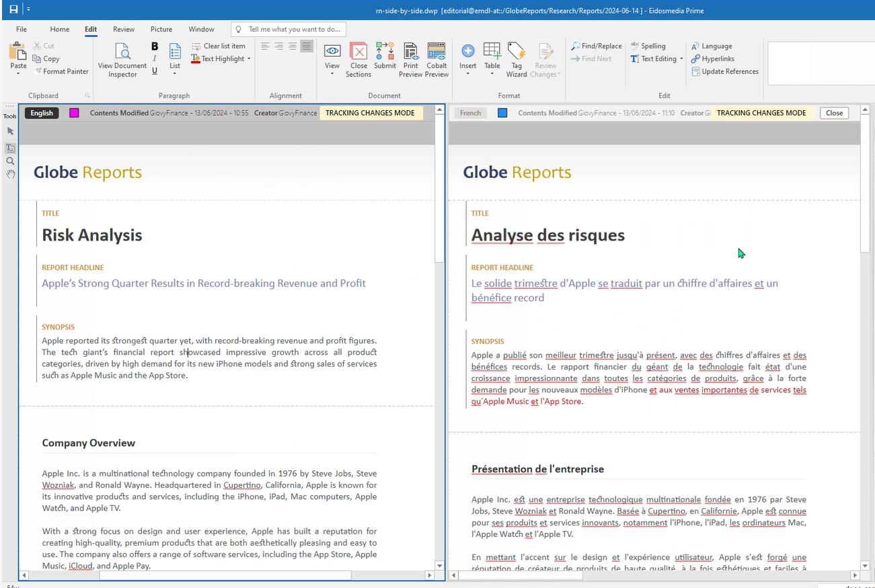The height and width of the screenshot is (588, 875).
Task: Select the layout tool in the Tools sidebar
Action: tap(10, 148)
